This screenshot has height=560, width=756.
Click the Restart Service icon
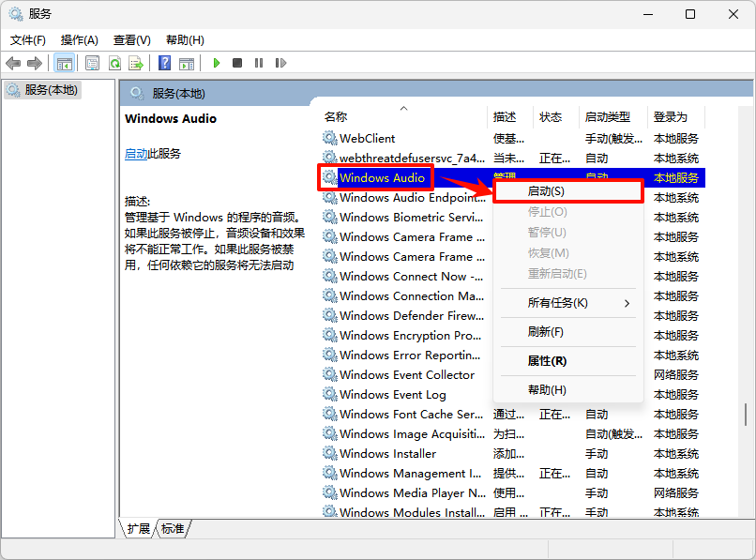click(x=279, y=63)
